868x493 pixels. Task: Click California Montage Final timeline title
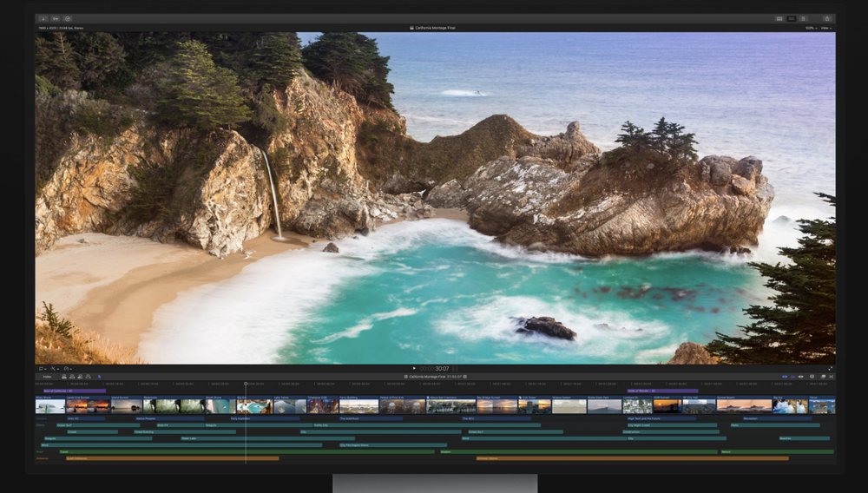pos(427,376)
